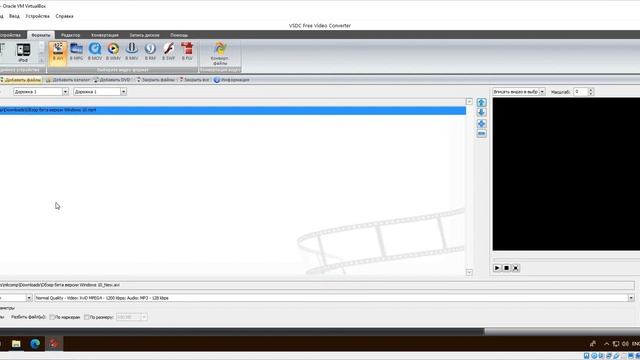Open VirtualBox Устройства menu
This screenshot has width=640, height=360.
tap(38, 16)
